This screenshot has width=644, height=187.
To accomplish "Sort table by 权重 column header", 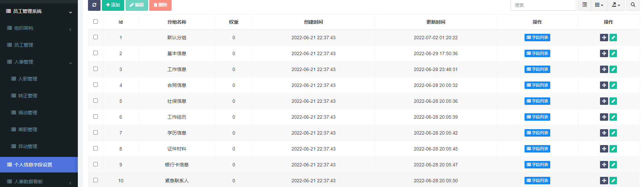I will [x=234, y=22].
